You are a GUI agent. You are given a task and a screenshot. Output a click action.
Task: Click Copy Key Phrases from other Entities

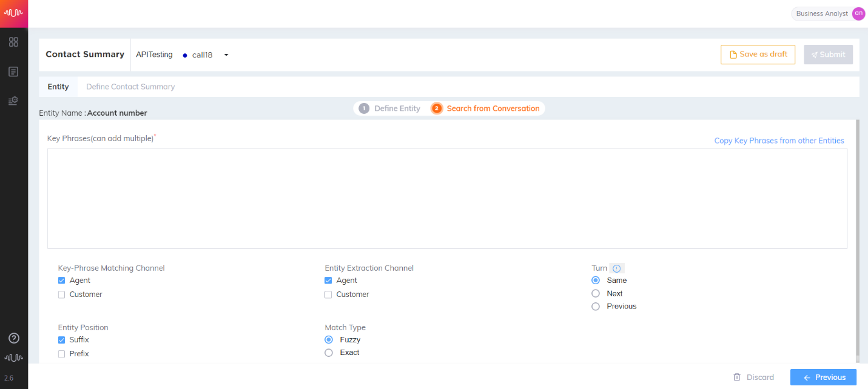[779, 141]
